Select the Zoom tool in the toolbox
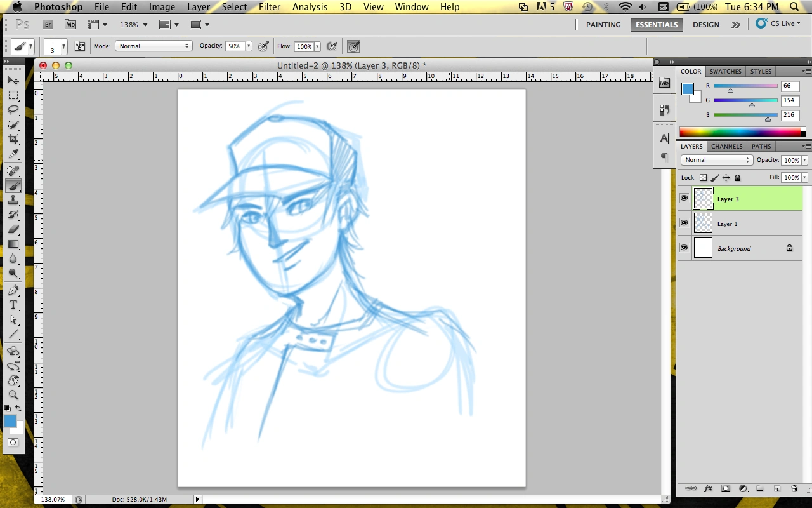 13,395
